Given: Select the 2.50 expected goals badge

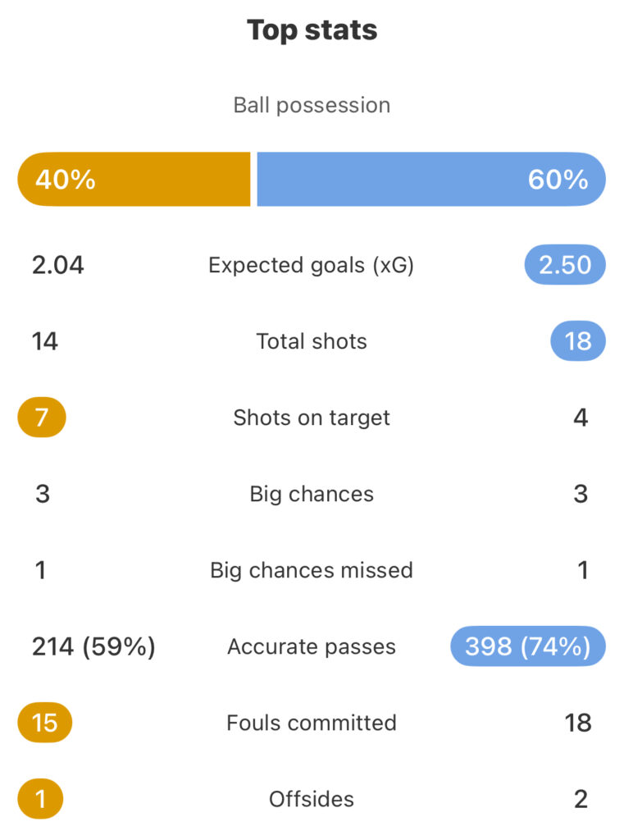Looking at the screenshot, I should [x=565, y=265].
